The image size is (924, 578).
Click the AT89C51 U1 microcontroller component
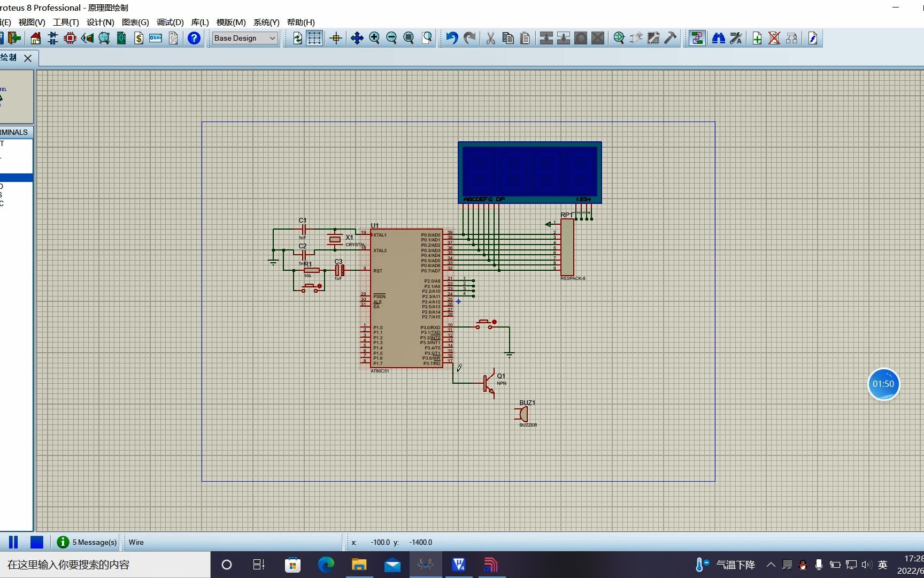pos(406,298)
